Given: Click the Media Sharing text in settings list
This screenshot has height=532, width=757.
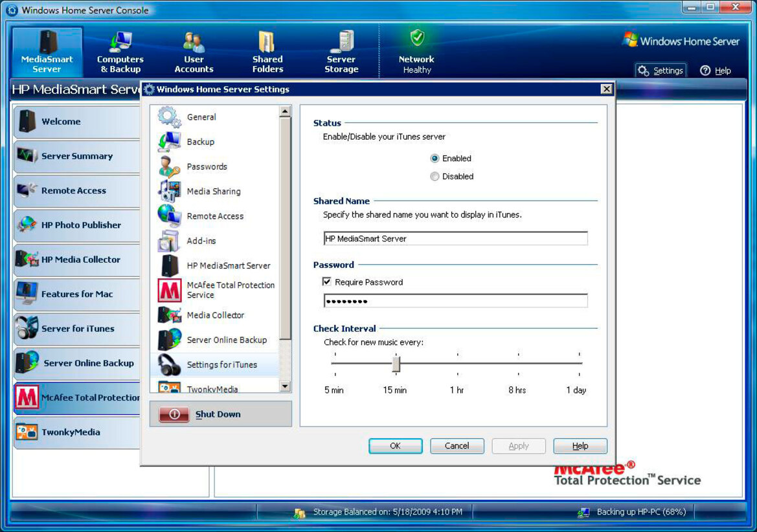Looking at the screenshot, I should [214, 191].
